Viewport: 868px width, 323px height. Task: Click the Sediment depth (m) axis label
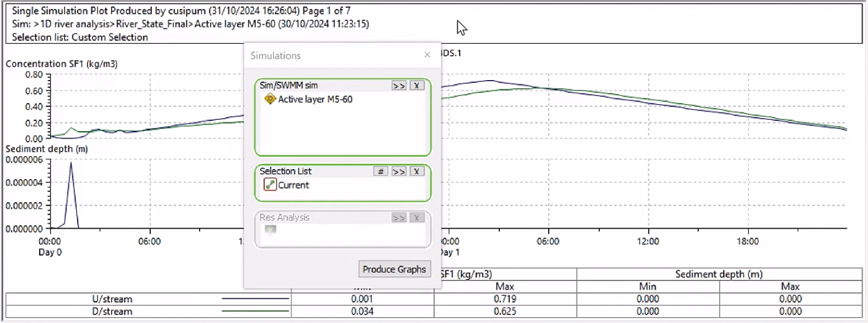47,149
